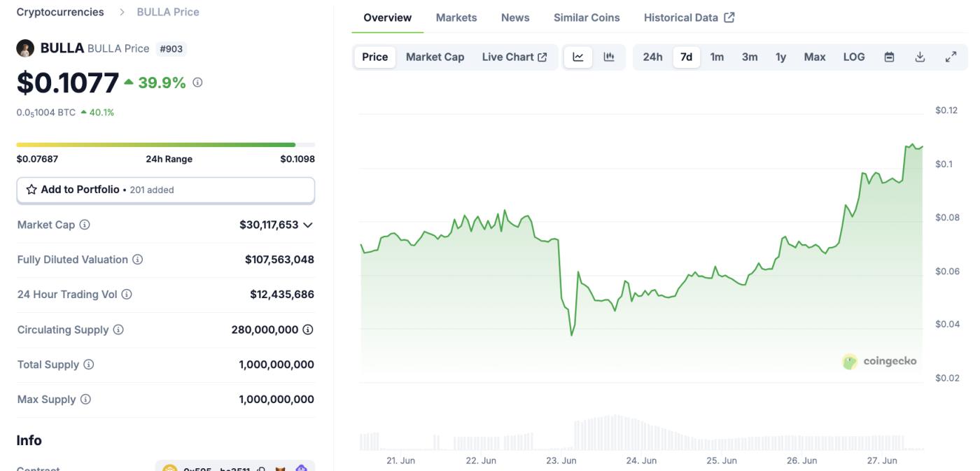Switch to the Markets tab
Image resolution: width=980 pixels, height=471 pixels.
(x=456, y=17)
